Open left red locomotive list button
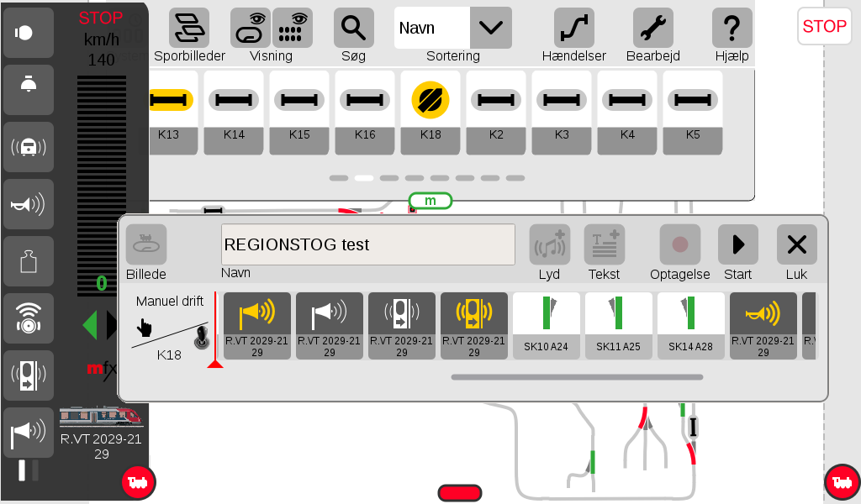This screenshot has height=504, width=861. pos(139,482)
